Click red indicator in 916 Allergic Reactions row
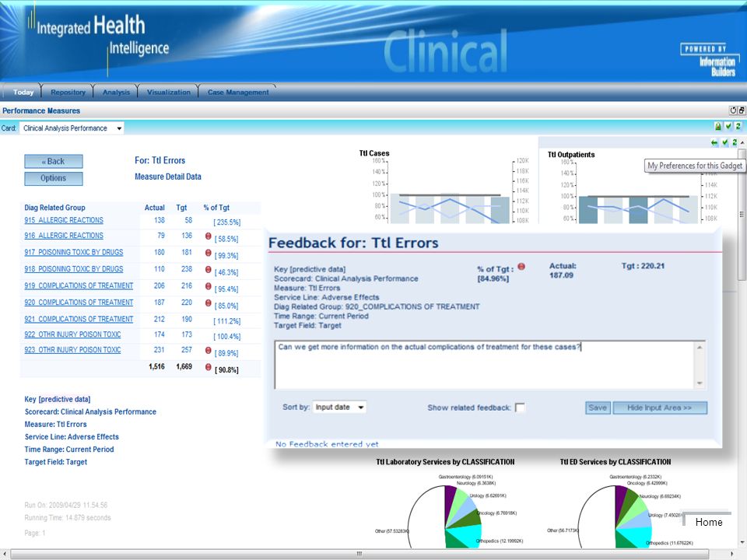This screenshot has width=747, height=560. point(209,236)
